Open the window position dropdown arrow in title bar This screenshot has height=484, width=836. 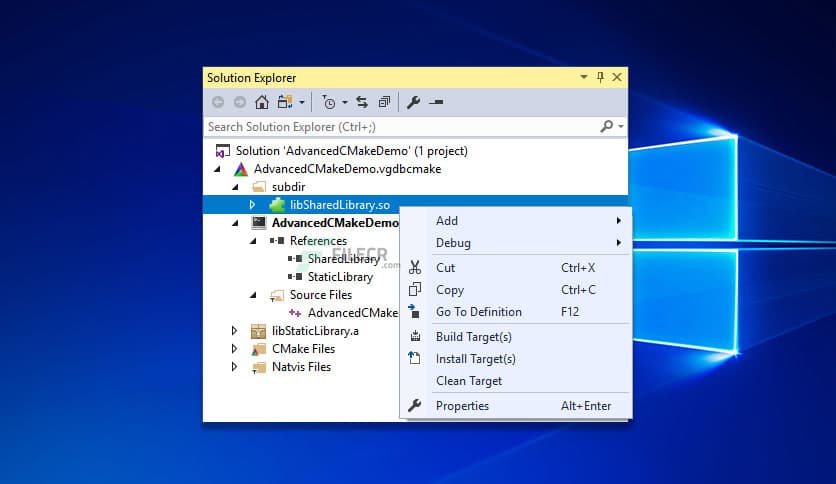click(x=584, y=77)
